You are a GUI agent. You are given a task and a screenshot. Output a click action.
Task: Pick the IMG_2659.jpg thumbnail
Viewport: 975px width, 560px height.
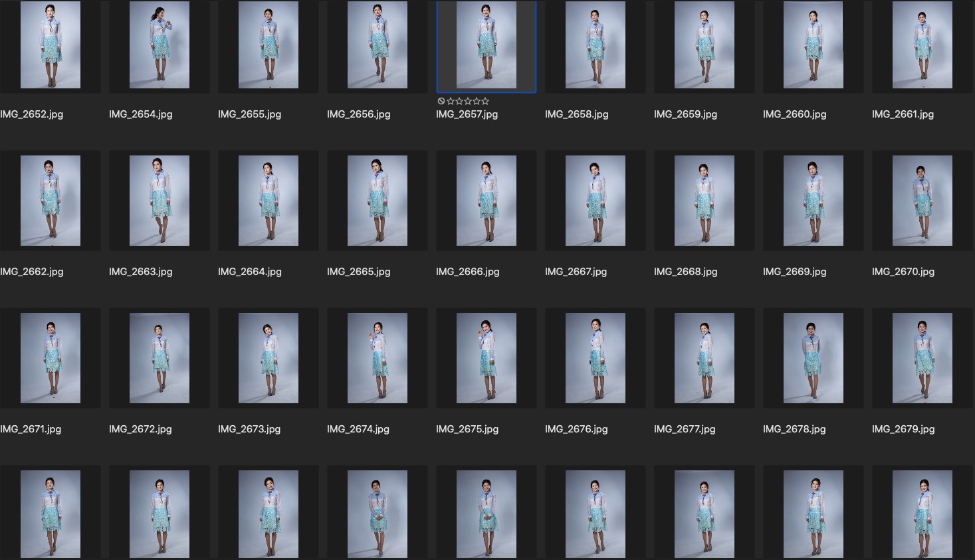[704, 45]
